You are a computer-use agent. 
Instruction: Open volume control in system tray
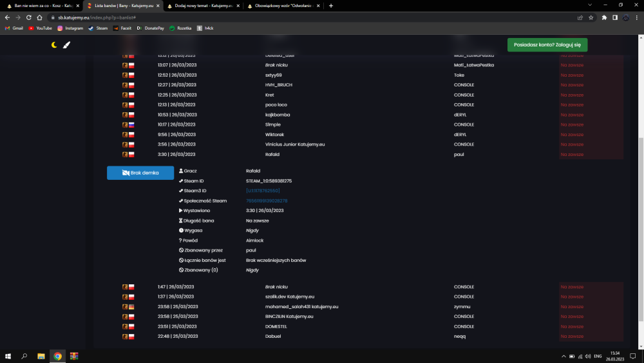point(588,357)
